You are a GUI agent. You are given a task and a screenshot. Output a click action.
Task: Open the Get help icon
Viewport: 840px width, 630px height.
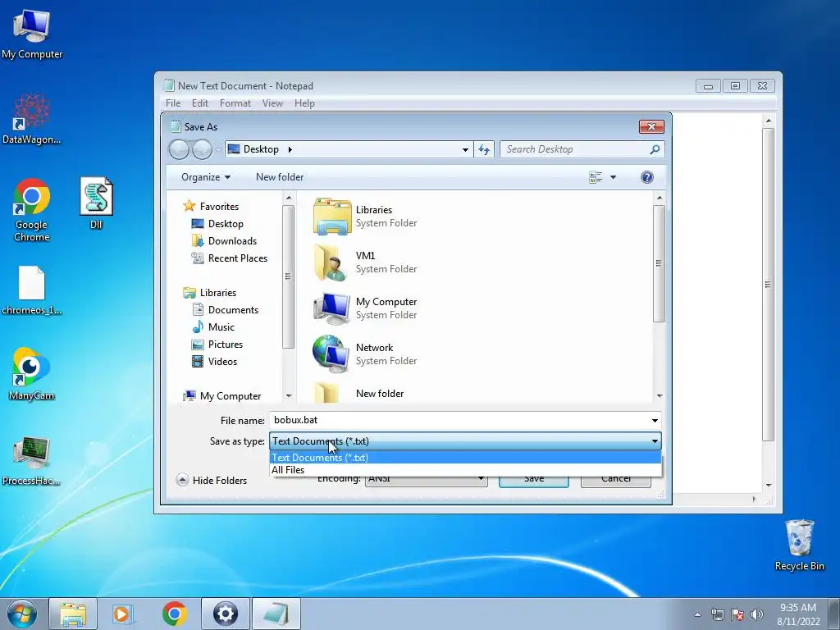[646, 177]
